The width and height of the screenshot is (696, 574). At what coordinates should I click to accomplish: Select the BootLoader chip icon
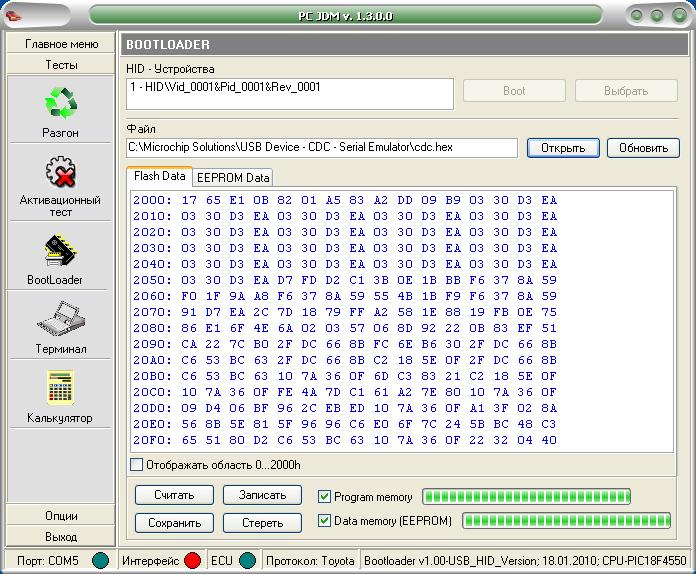61,251
